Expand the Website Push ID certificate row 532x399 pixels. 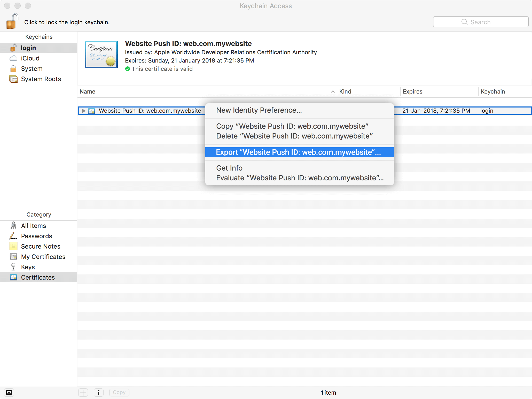pos(83,111)
